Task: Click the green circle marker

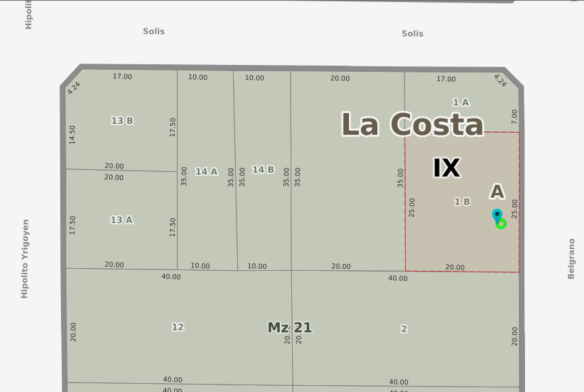Action: coord(501,223)
